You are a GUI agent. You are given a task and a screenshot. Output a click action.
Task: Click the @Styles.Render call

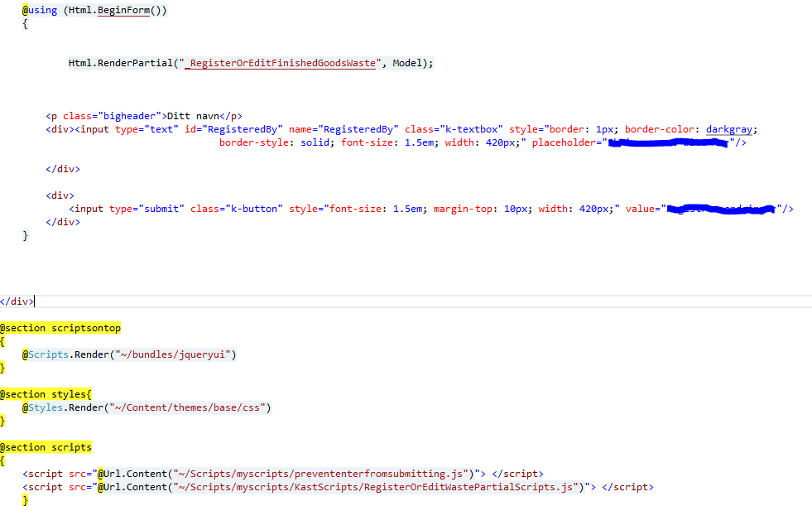[x=147, y=407]
